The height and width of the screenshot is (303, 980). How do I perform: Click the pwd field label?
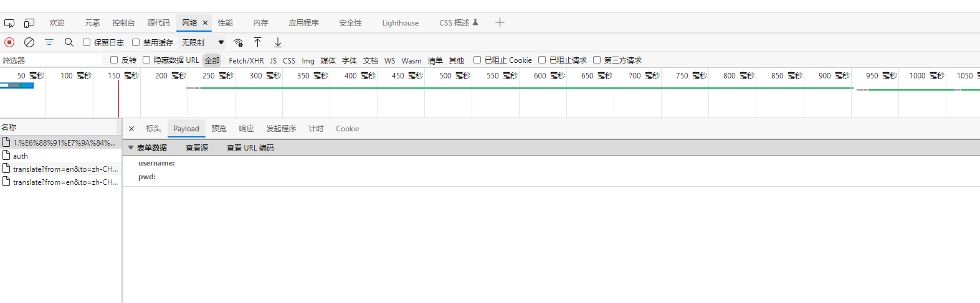point(147,177)
